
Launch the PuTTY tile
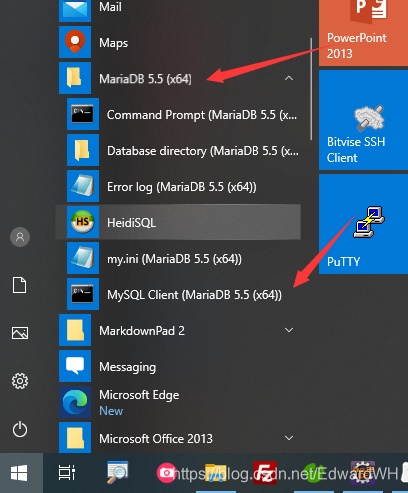point(363,224)
